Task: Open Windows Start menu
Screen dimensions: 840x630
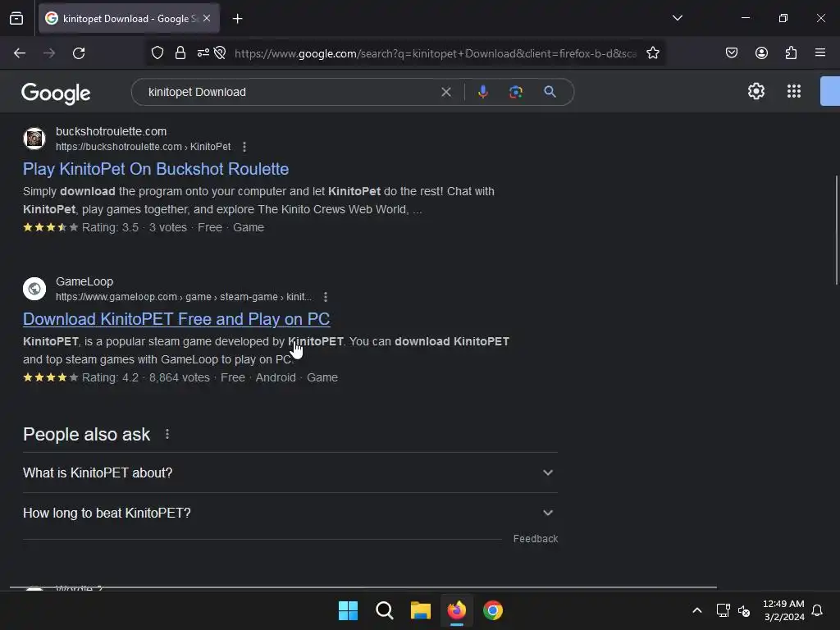Action: coord(348,610)
